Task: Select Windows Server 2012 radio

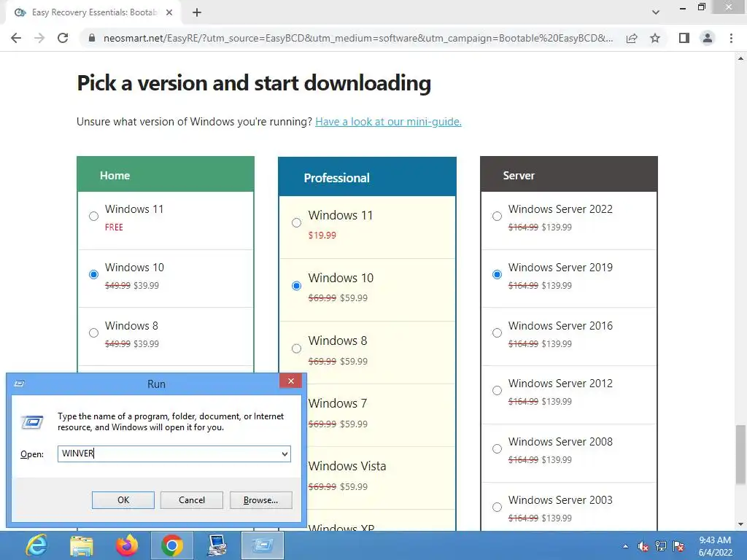Action: (x=497, y=391)
